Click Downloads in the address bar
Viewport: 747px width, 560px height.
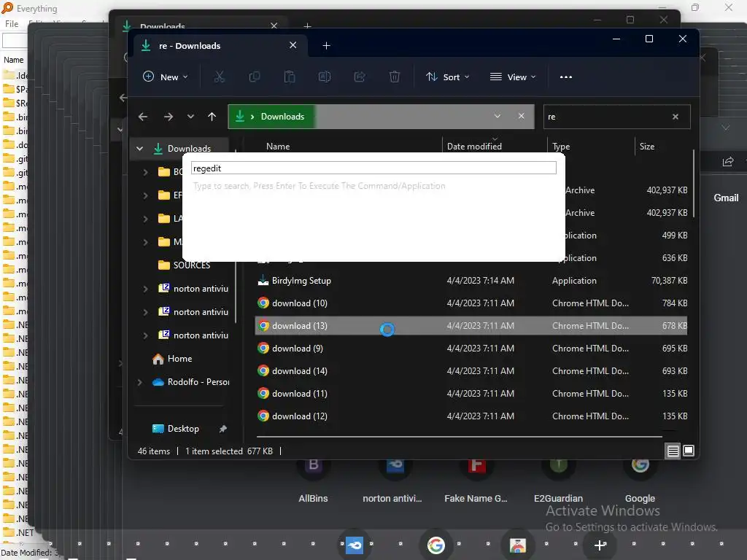(x=282, y=117)
